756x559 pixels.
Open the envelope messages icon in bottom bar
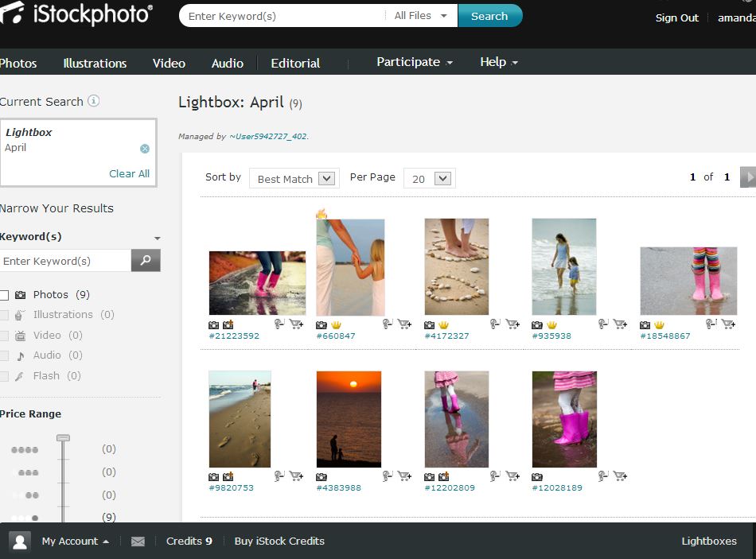pos(138,542)
